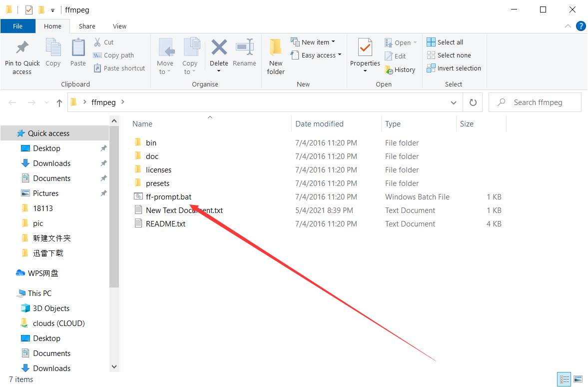Expand the Open dropdown
Viewport: 588px width, 387px height.
[x=401, y=42]
